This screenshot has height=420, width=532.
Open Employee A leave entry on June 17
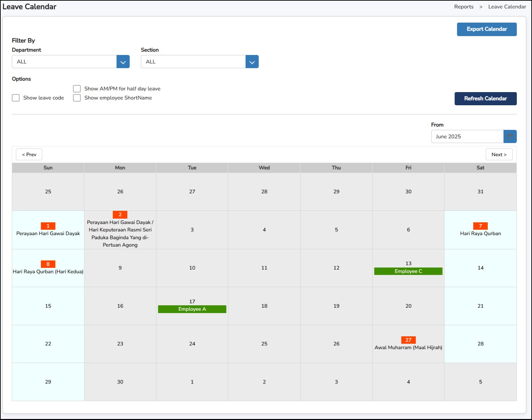click(192, 309)
